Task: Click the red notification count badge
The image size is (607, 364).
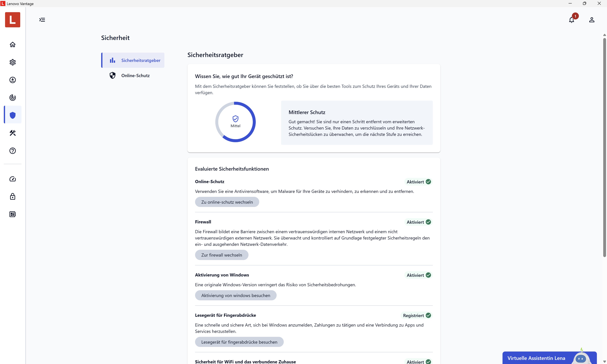Action: [575, 16]
